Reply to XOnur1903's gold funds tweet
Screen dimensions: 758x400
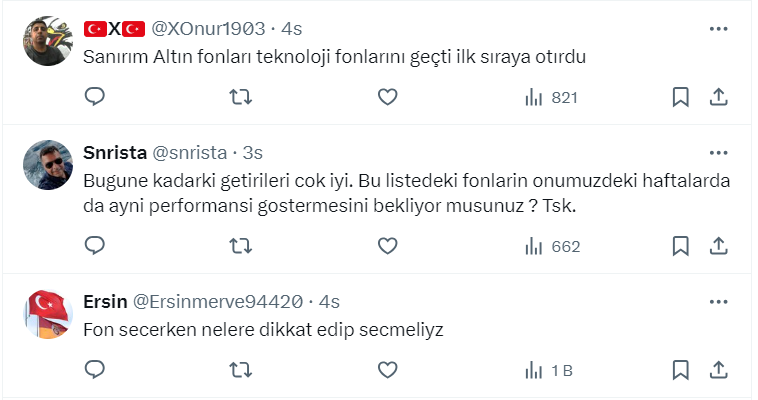(x=95, y=97)
